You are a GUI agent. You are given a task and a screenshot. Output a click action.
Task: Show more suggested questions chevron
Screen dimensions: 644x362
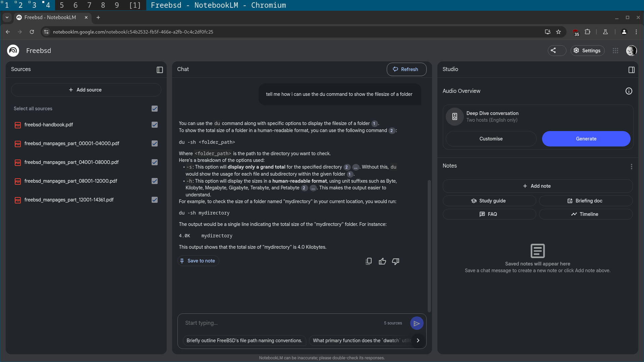tap(418, 340)
